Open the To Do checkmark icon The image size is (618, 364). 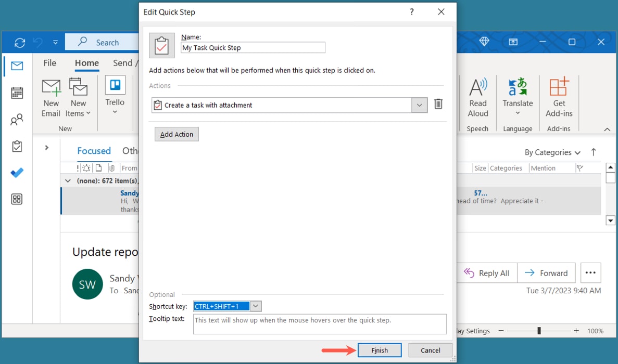[17, 173]
